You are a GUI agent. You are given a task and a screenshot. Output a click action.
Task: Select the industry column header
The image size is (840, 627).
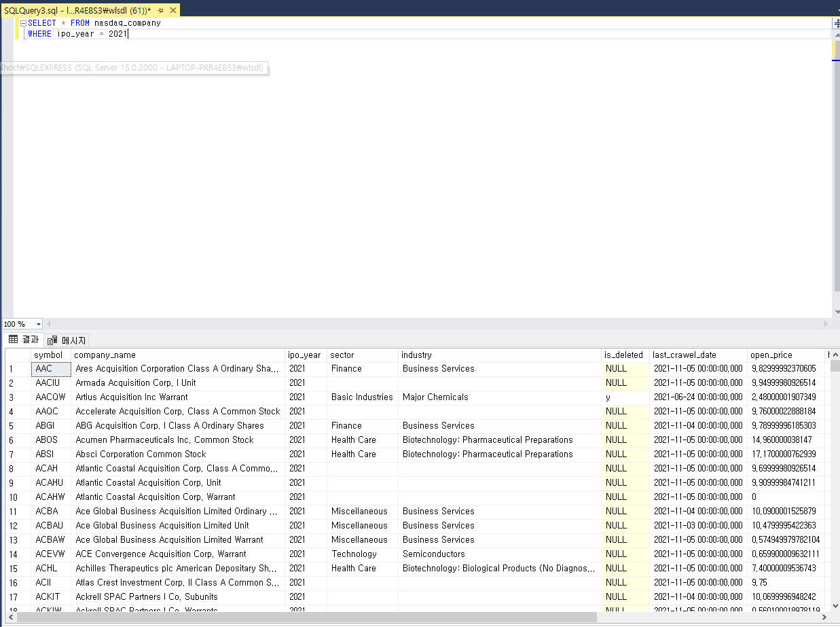click(x=500, y=355)
